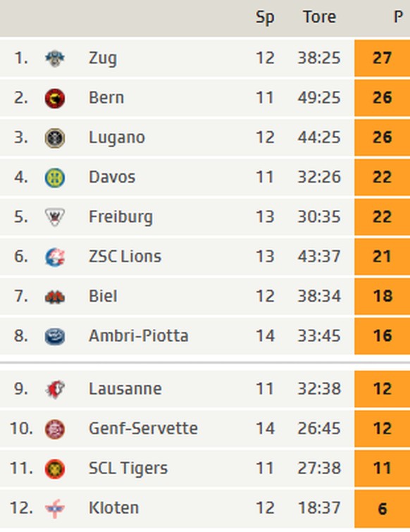Click the Bern bear logo

coord(55,99)
